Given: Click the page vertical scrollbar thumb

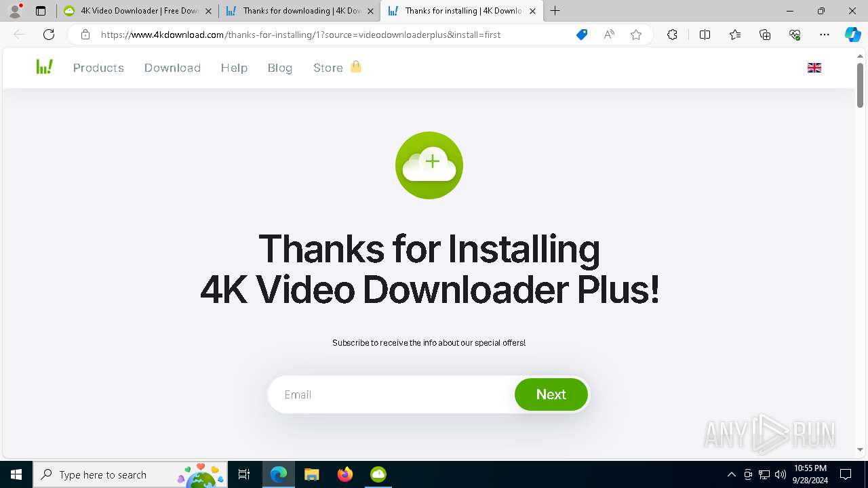Looking at the screenshot, I should 860,85.
